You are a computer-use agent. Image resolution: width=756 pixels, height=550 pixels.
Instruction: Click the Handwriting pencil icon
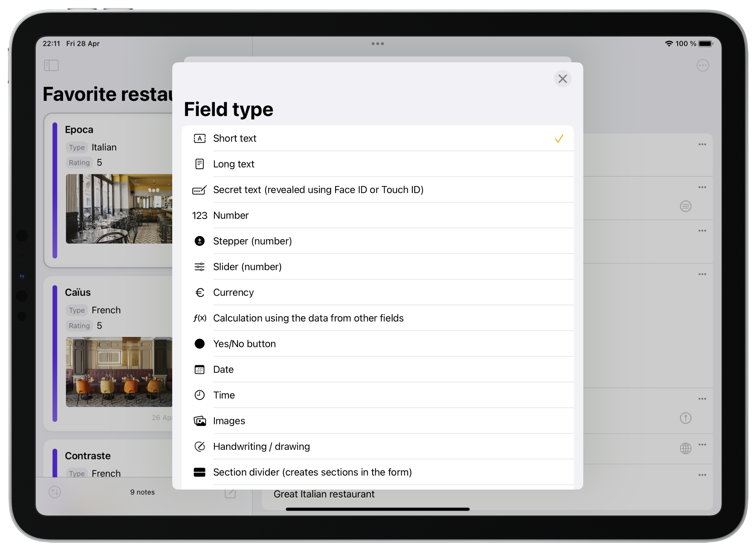coord(199,446)
